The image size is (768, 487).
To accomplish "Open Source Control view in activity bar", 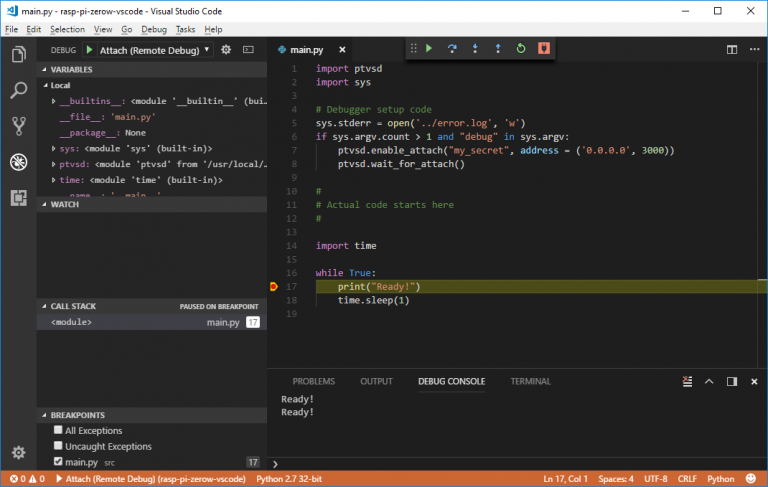I will [18, 126].
